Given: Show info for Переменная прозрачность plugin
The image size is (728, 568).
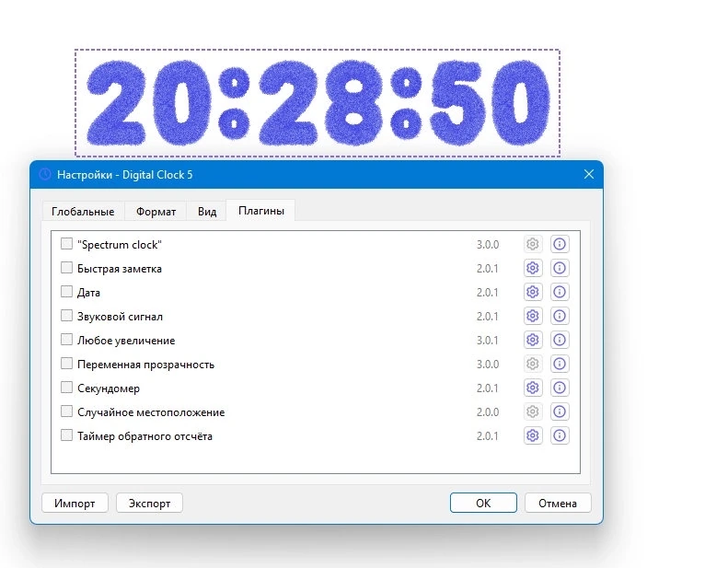Looking at the screenshot, I should click(x=560, y=364).
